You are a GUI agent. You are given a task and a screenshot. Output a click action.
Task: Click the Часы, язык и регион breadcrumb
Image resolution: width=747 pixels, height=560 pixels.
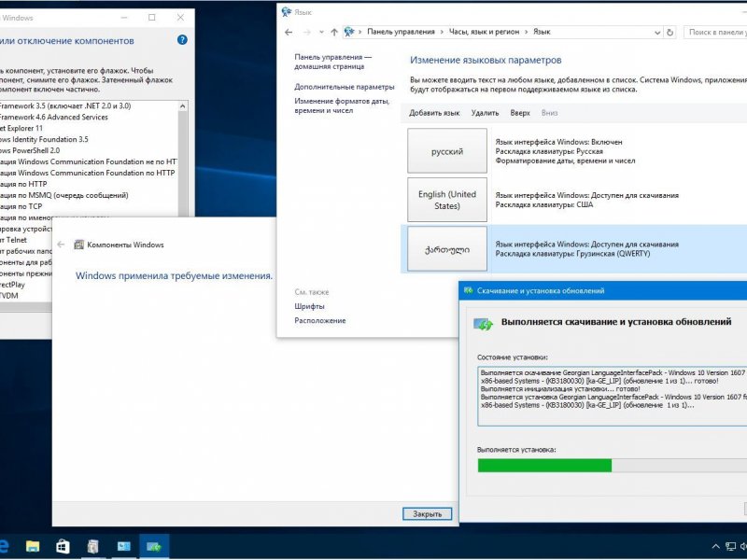484,32
